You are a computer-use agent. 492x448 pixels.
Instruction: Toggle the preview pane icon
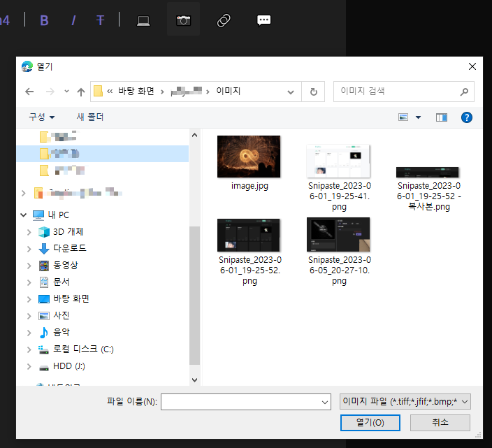coord(442,117)
